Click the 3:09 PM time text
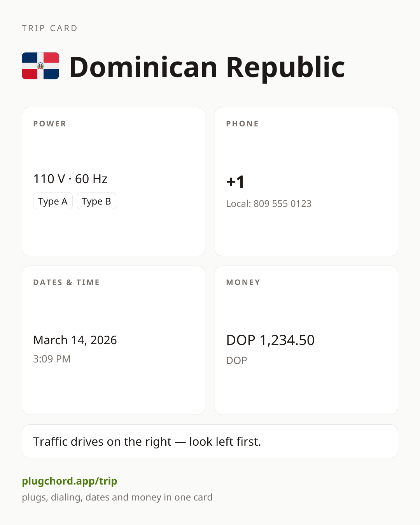 click(x=52, y=359)
